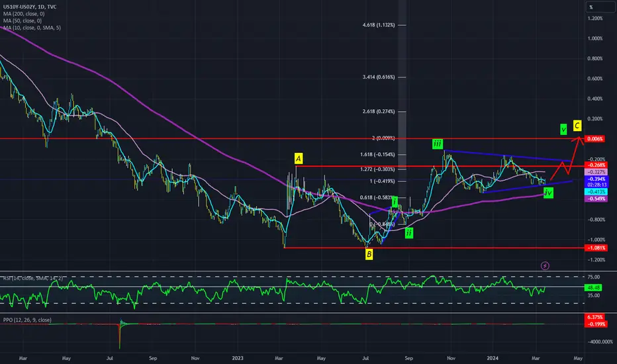Click Fibonacci level 1.272 (-0.303%)
The width and height of the screenshot is (617, 364).
tap(377, 169)
